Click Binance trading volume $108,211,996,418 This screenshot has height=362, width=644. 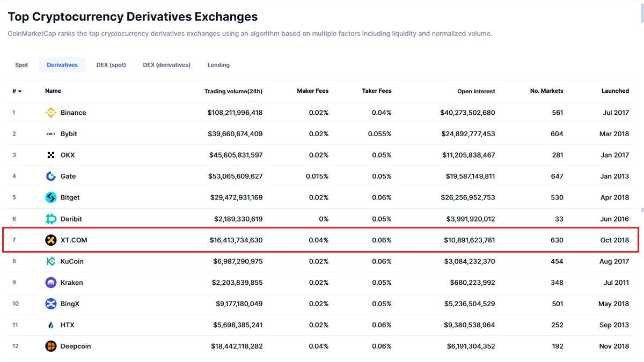(x=235, y=113)
